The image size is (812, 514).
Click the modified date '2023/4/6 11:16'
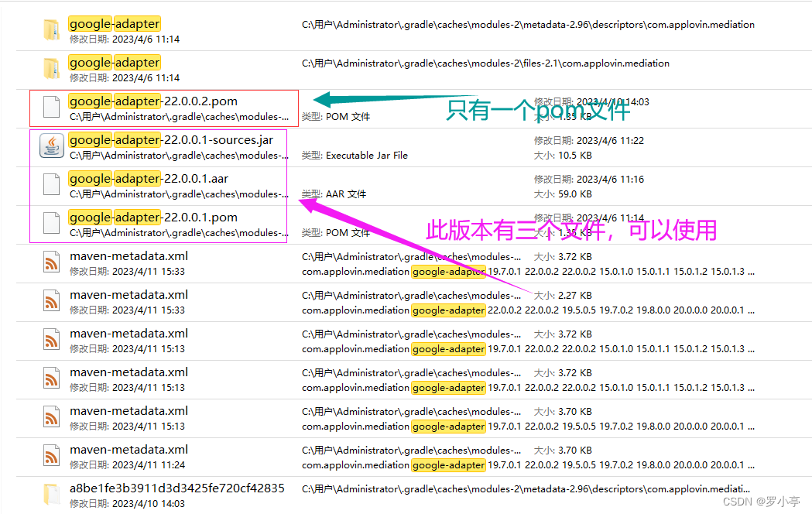610,179
